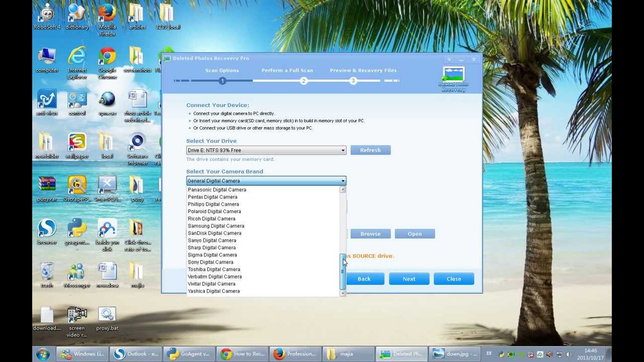Open the trash recycle bin
Image resolution: width=644 pixels, height=362 pixels.
(47, 275)
